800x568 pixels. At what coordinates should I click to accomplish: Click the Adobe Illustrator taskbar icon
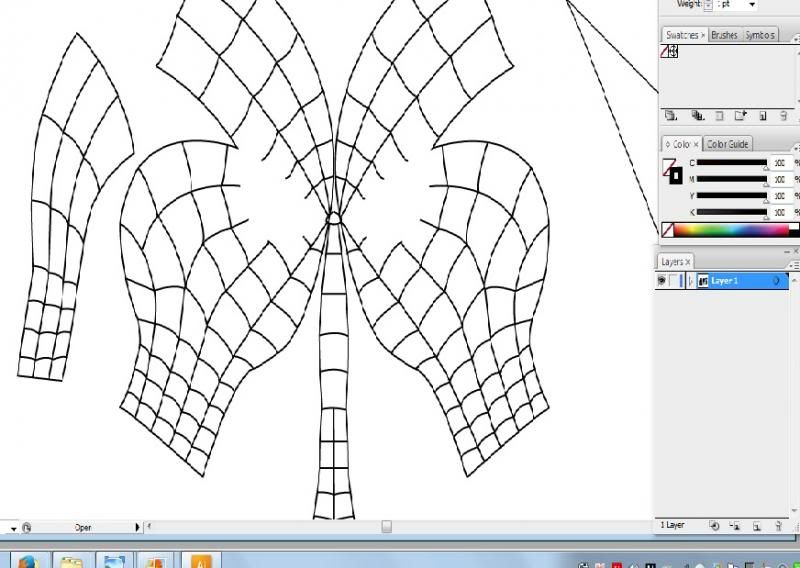click(201, 561)
